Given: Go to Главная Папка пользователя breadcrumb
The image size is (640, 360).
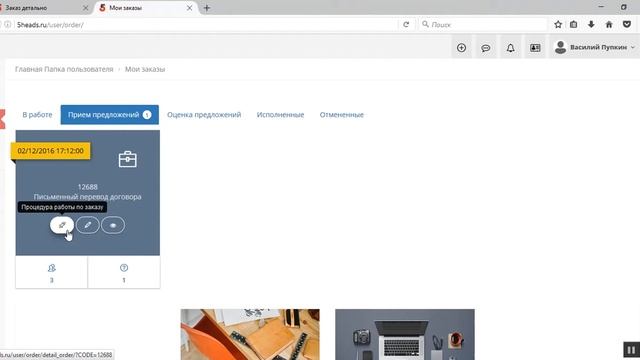Looking at the screenshot, I should point(64,69).
